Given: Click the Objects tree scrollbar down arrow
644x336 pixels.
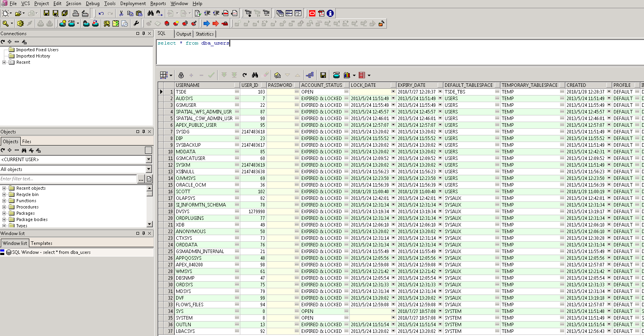Looking at the screenshot, I should 149,224.
